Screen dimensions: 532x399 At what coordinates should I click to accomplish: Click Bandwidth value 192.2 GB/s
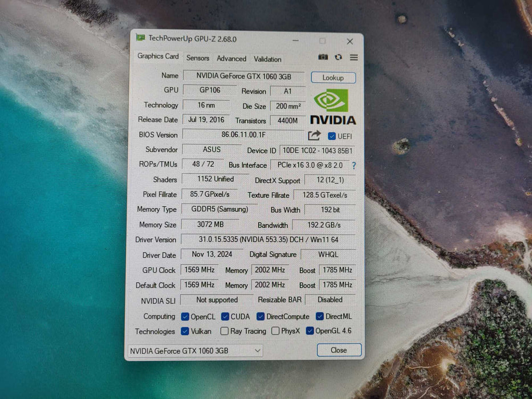click(324, 225)
